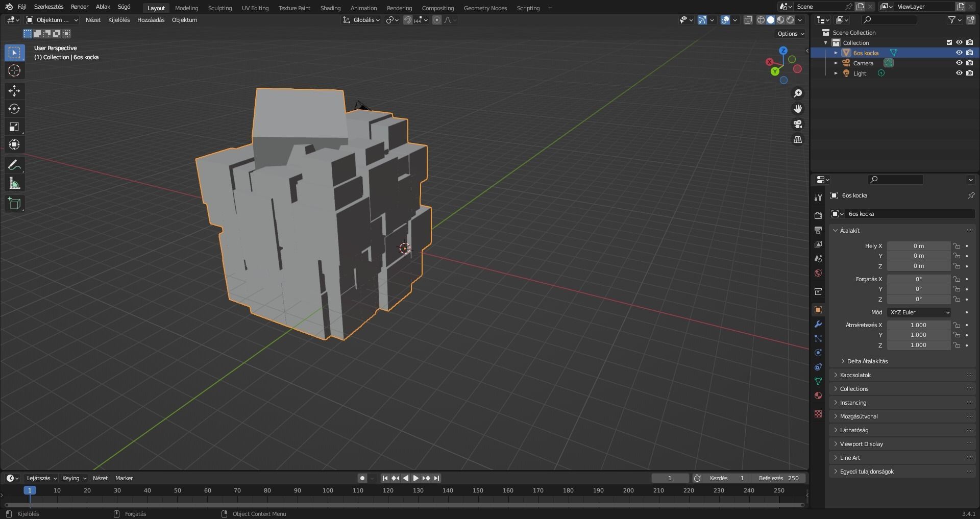
Task: Open the Output properties tab
Action: click(x=818, y=230)
